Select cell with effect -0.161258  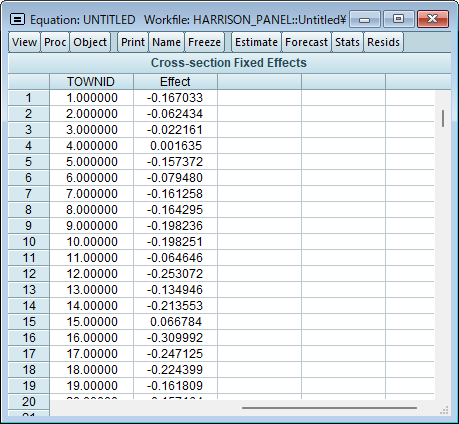[x=175, y=194]
